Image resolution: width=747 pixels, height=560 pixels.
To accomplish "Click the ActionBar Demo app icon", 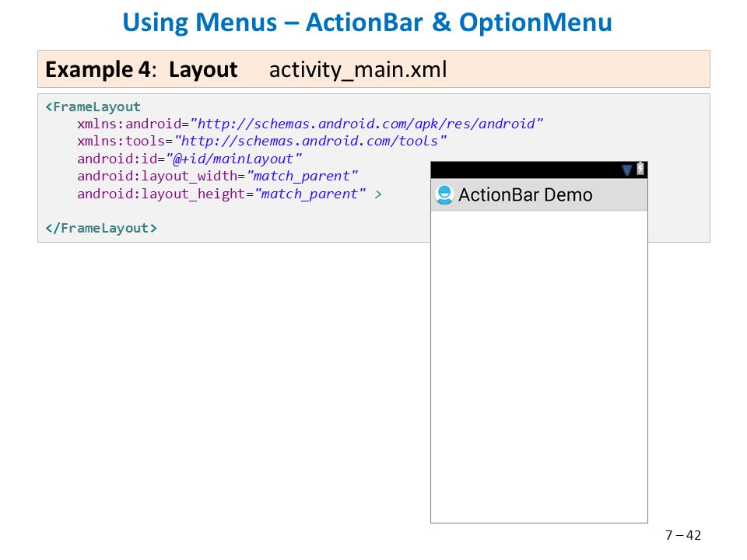I will click(x=444, y=194).
